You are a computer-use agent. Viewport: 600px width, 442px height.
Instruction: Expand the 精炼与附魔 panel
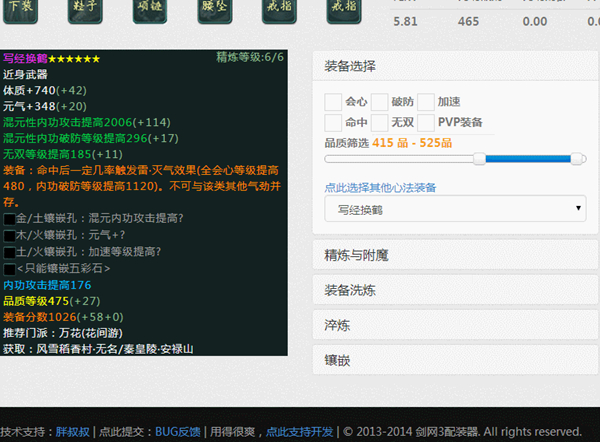[455, 255]
